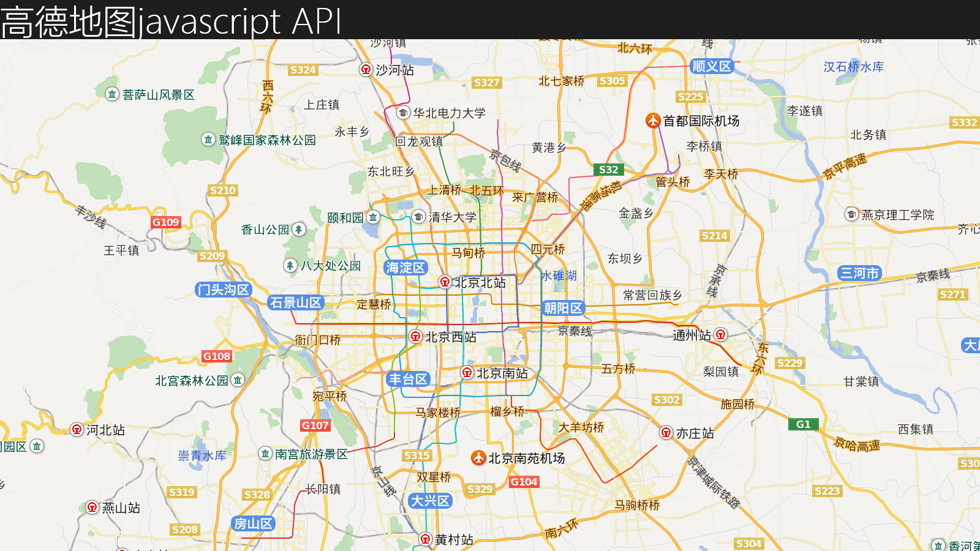This screenshot has height=551, width=980.
Task: Click the 通州站 station icon
Action: 720,335
